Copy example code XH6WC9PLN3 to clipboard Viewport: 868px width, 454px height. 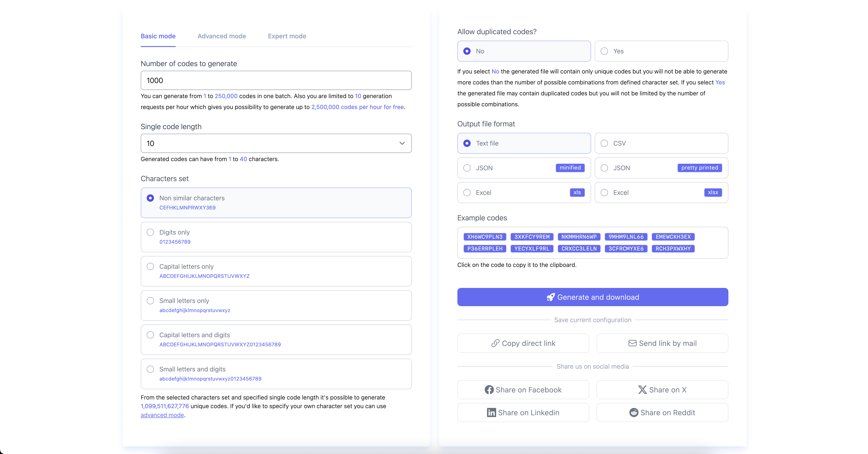pos(485,237)
